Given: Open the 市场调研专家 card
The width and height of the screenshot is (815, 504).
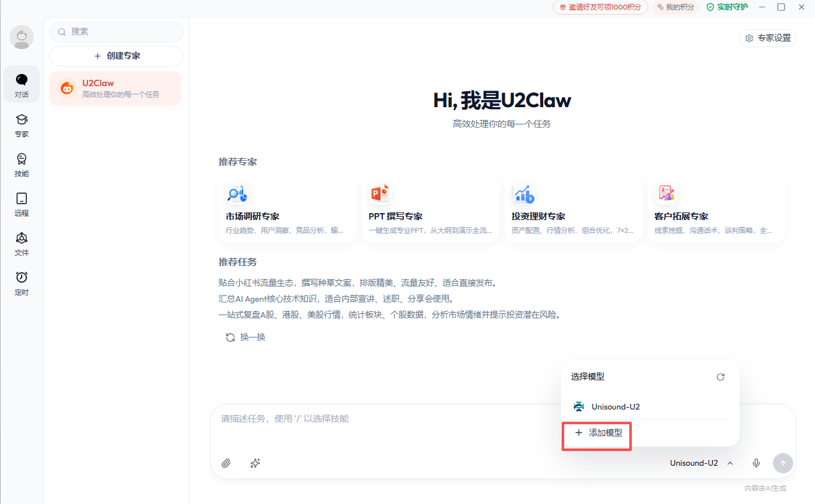Looking at the screenshot, I should click(287, 209).
